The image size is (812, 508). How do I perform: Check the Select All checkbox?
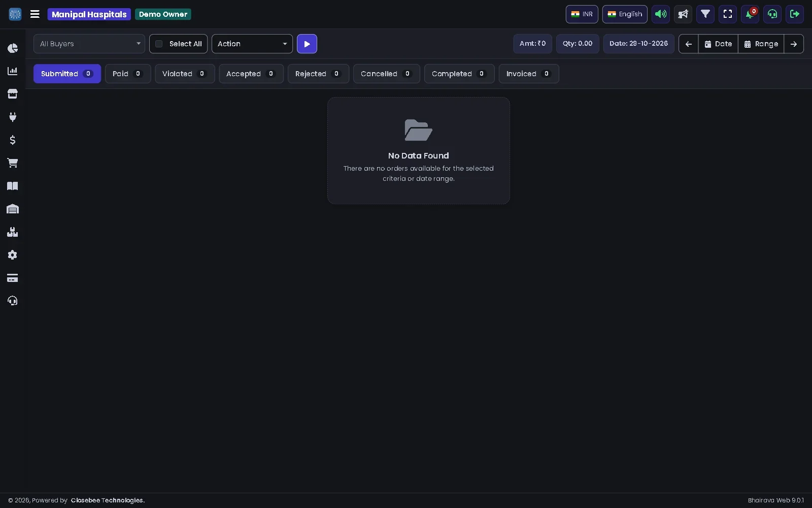[159, 44]
